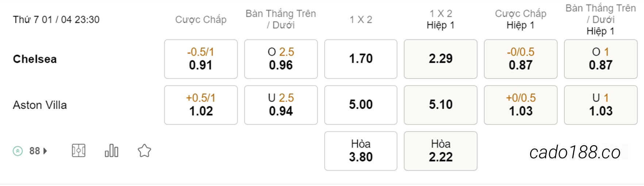Pick first half Over 1 at 0.87
644x186 pixels.
(x=601, y=59)
